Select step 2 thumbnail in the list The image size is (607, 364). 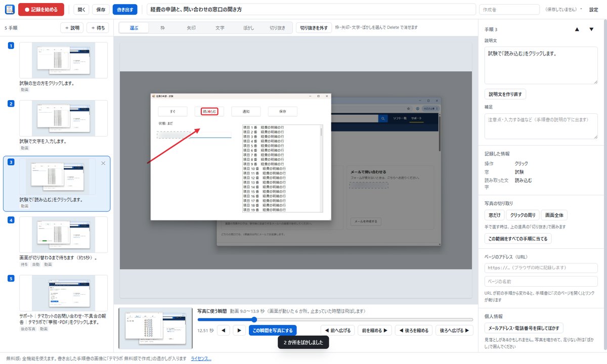pyautogui.click(x=63, y=118)
